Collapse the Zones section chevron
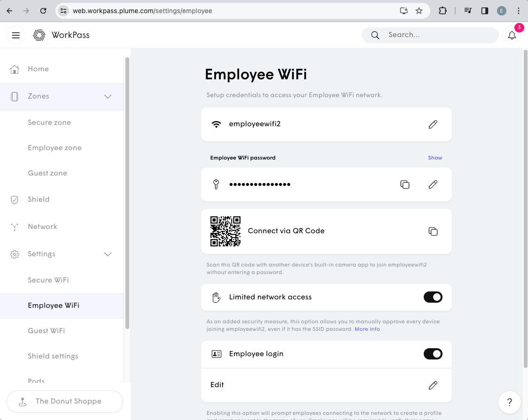Screen dimensions: 528x420 [108, 97]
